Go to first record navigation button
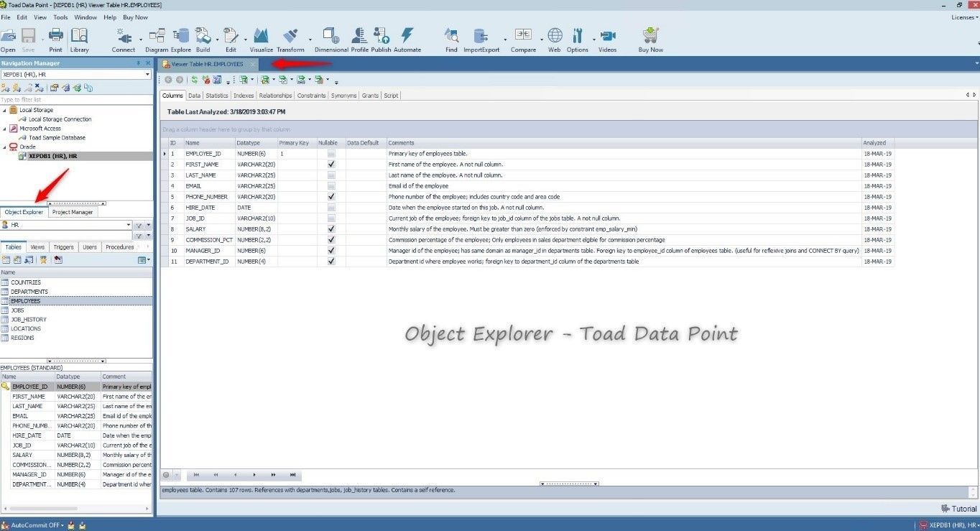 point(195,475)
